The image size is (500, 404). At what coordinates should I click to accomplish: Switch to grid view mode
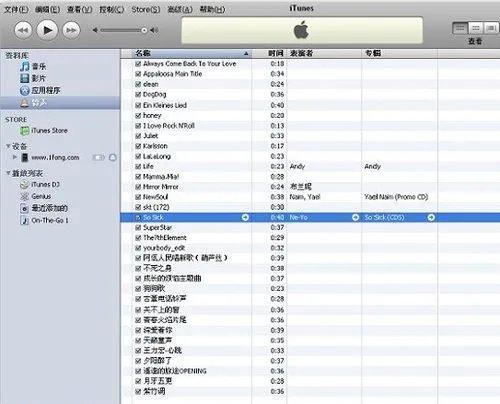(x=476, y=28)
